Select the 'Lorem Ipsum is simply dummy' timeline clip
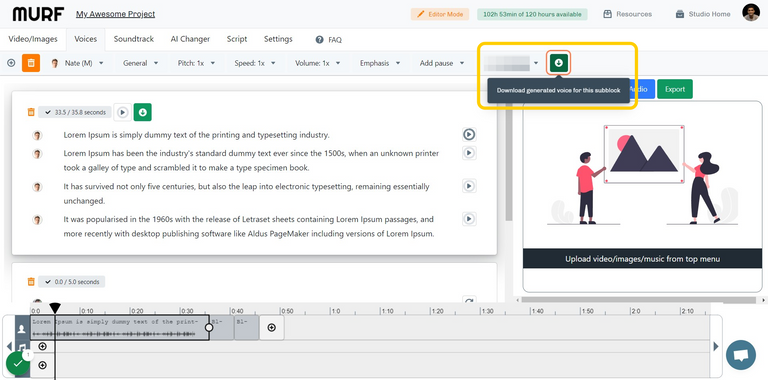This screenshot has height=380, width=768. (120, 328)
